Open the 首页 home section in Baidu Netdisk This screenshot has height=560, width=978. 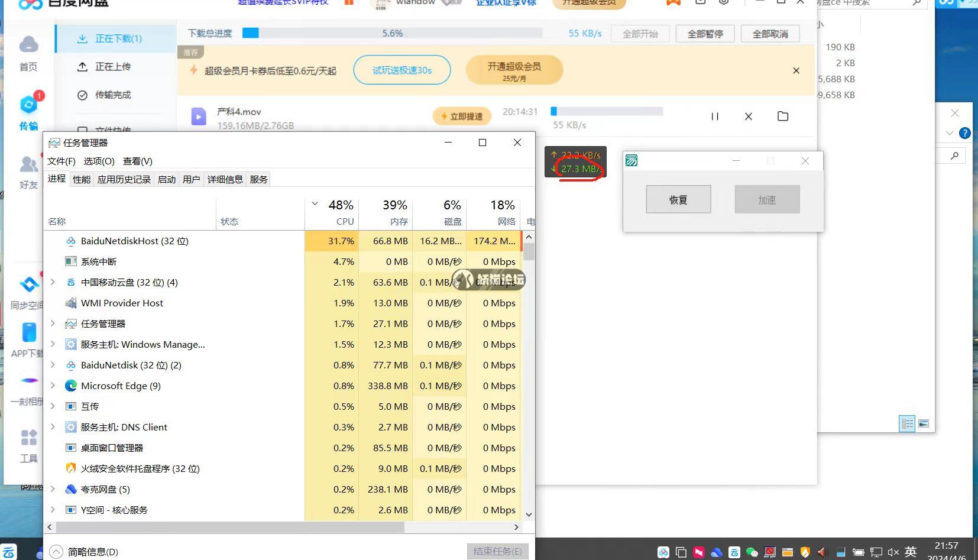[x=28, y=53]
